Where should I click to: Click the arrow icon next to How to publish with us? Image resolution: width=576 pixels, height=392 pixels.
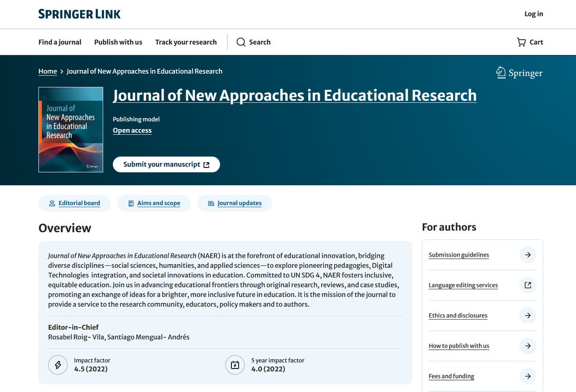tap(528, 346)
